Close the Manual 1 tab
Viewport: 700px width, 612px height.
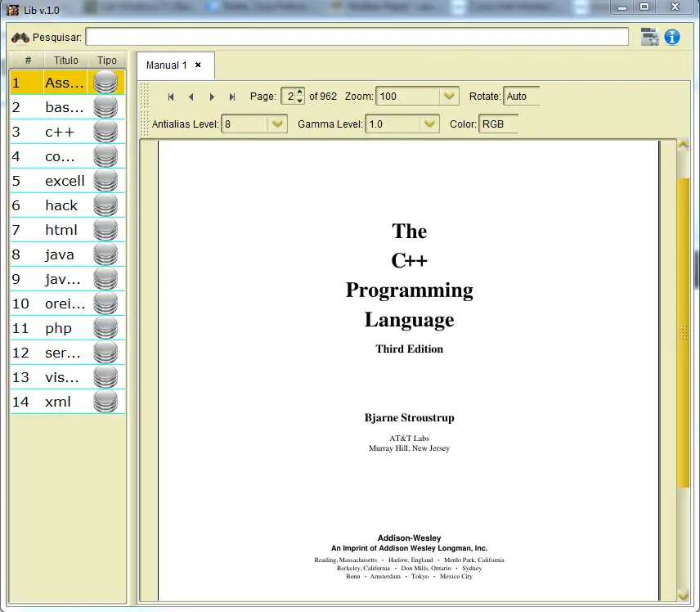(x=198, y=65)
